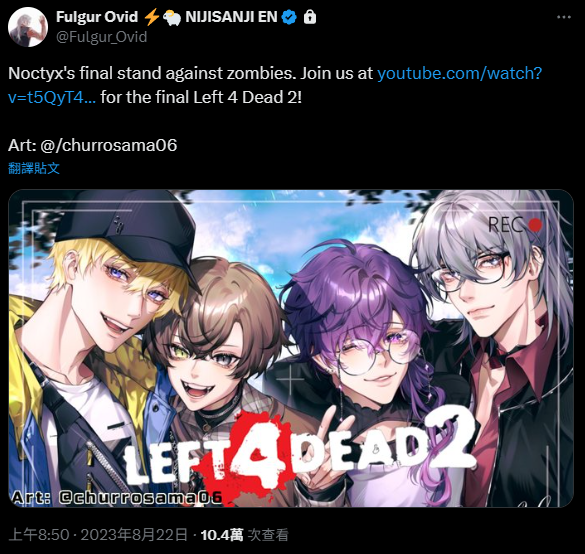Click the blue verified checkmark badge
585x554 pixels.
[x=289, y=17]
